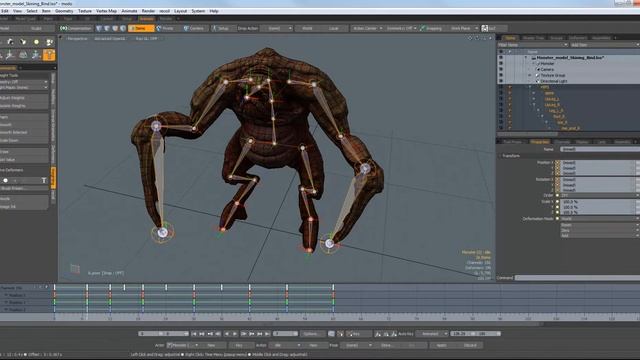The height and width of the screenshot is (360, 640).
Task: Toggle visibility of the scene file root item
Action: 501,58
